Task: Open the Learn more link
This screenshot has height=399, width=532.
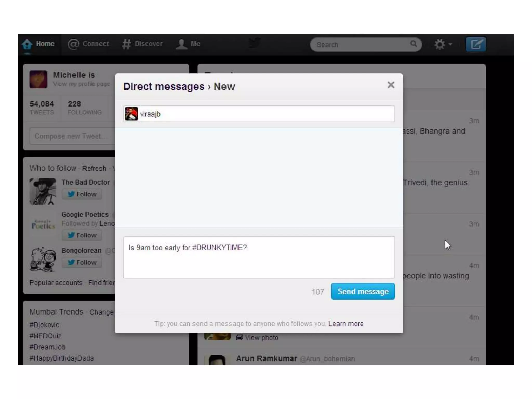Action: point(345,324)
